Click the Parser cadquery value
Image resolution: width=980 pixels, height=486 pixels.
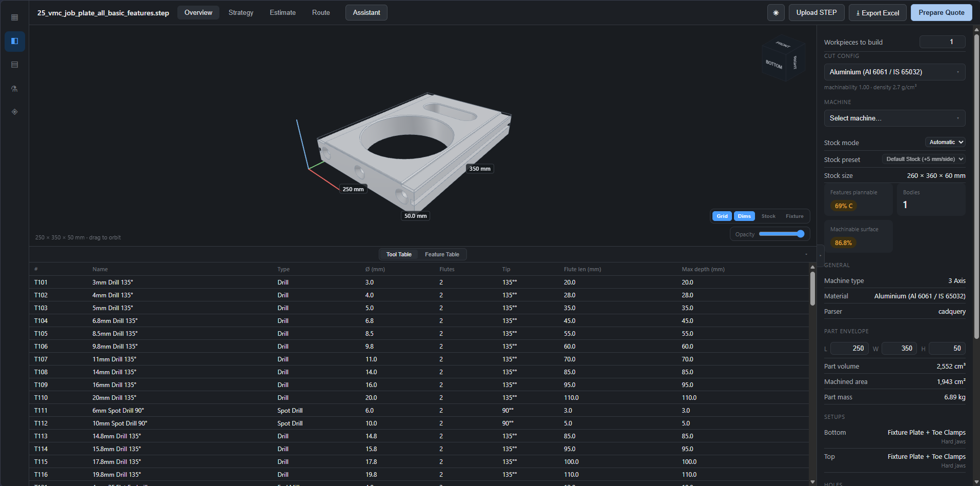(x=952, y=312)
